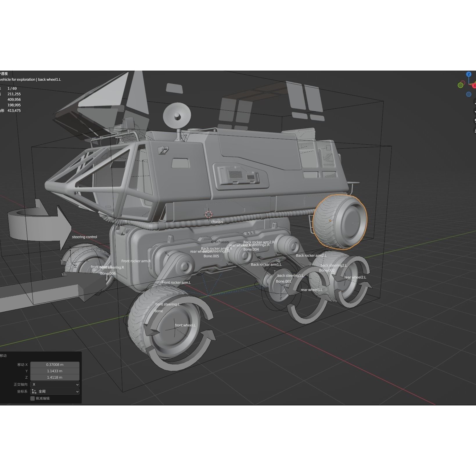Select the front wheel.L label in the viewport
The image size is (476, 476).
185,325
